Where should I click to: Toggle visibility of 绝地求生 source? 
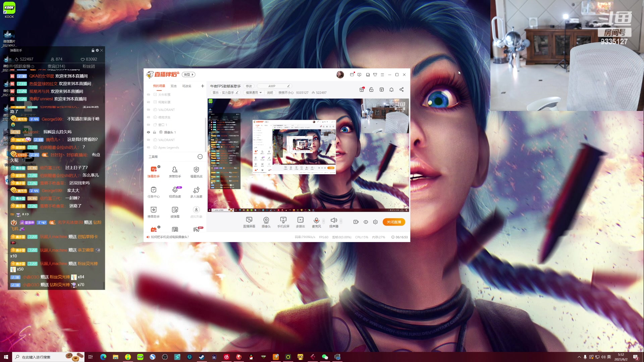(148, 117)
